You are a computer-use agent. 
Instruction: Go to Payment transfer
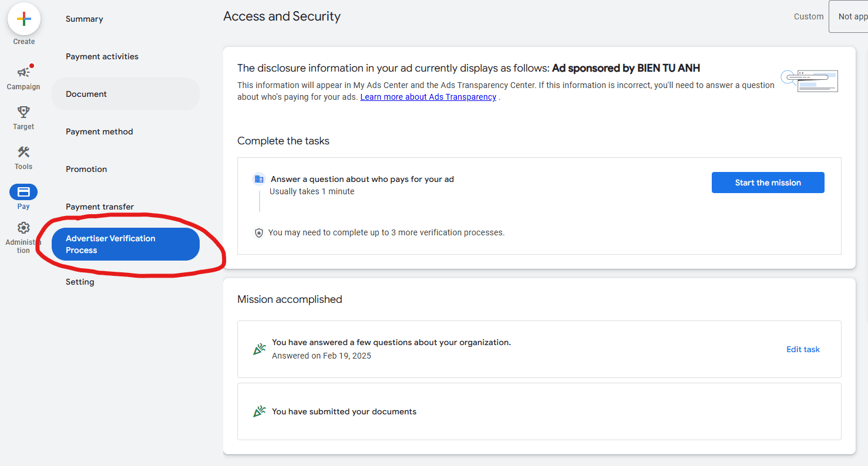pos(99,207)
